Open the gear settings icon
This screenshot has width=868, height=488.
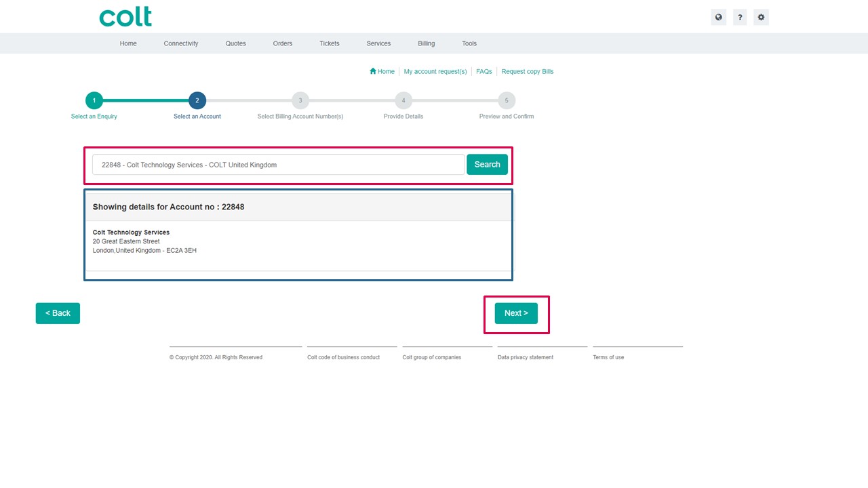point(761,18)
